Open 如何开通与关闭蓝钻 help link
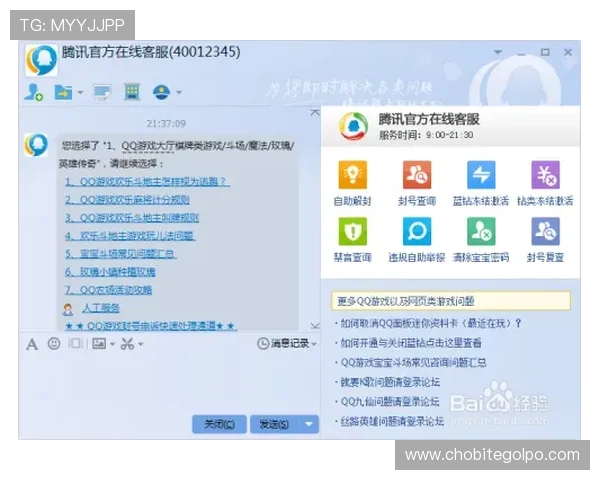 pyautogui.click(x=411, y=343)
